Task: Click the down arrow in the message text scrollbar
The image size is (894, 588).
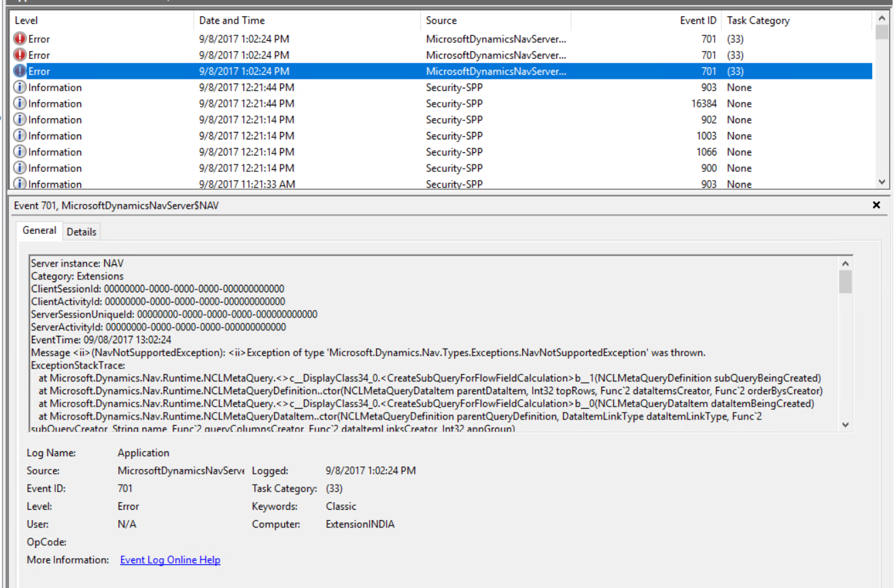Action: [x=845, y=423]
